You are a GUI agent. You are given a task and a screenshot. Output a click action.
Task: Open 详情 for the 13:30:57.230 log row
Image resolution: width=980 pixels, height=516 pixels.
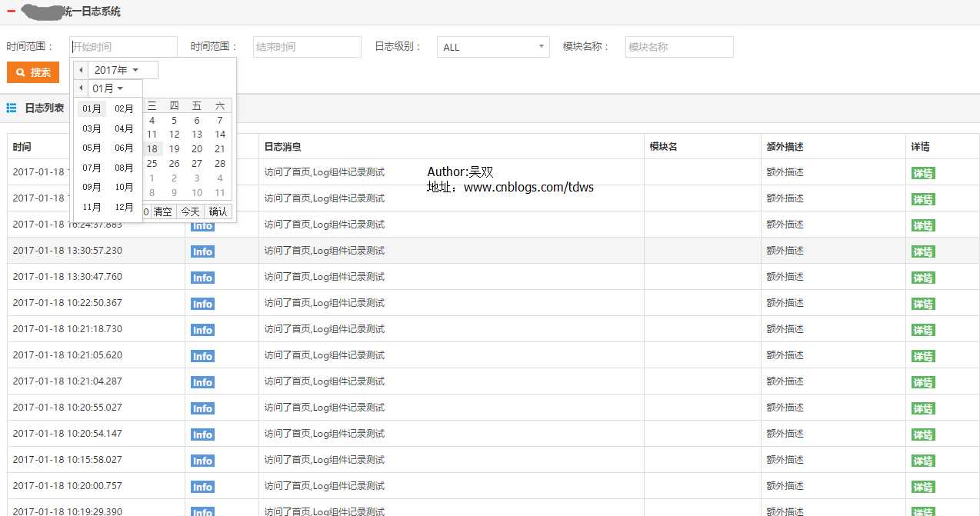pos(923,251)
